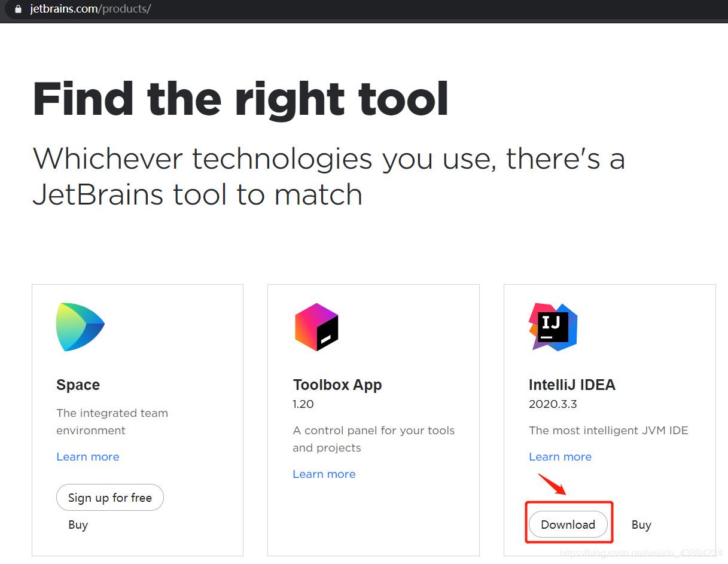728x564 pixels.
Task: Select the Space product title
Action: click(78, 385)
